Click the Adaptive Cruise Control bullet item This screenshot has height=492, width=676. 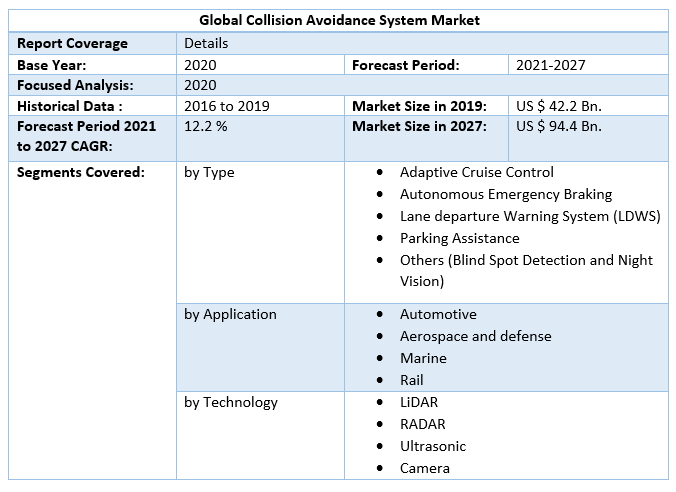click(x=476, y=172)
